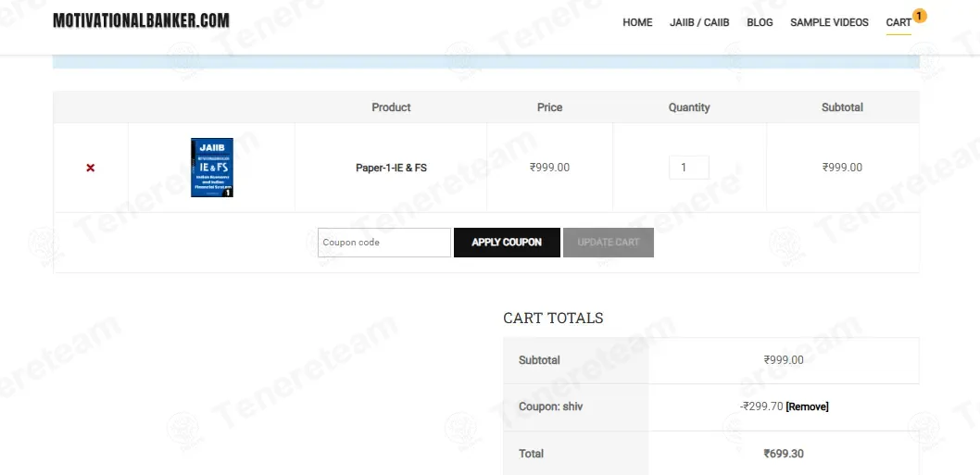This screenshot has width=980, height=475.
Task: Select the Quantity column header
Action: coord(689,107)
